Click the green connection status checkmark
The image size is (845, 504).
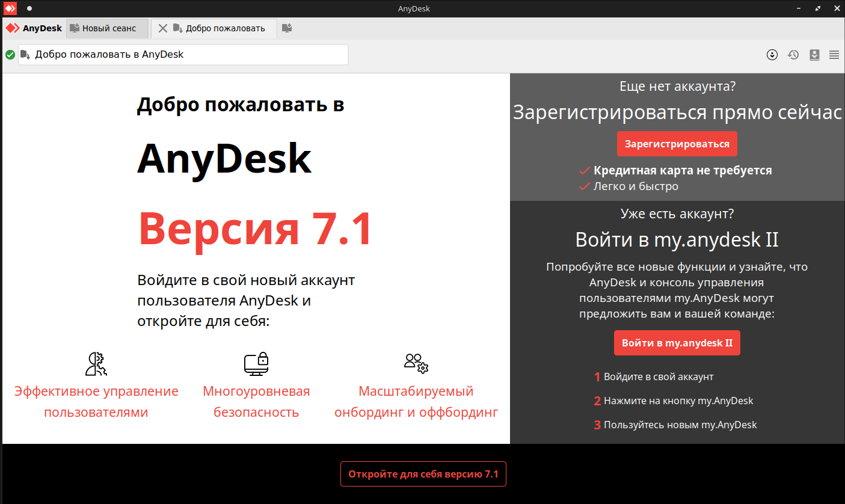coord(10,55)
